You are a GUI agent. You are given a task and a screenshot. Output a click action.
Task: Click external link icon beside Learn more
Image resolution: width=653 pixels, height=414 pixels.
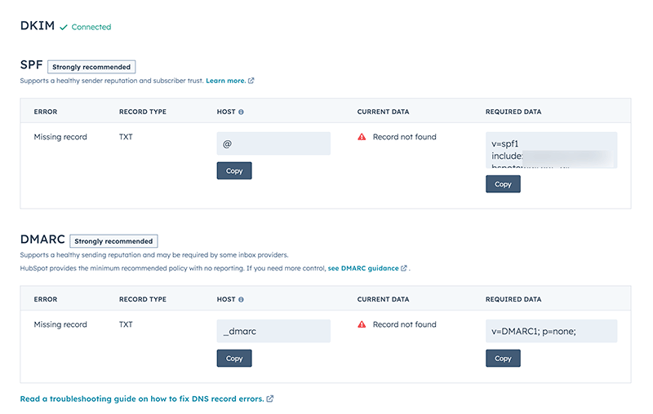pyautogui.click(x=251, y=81)
